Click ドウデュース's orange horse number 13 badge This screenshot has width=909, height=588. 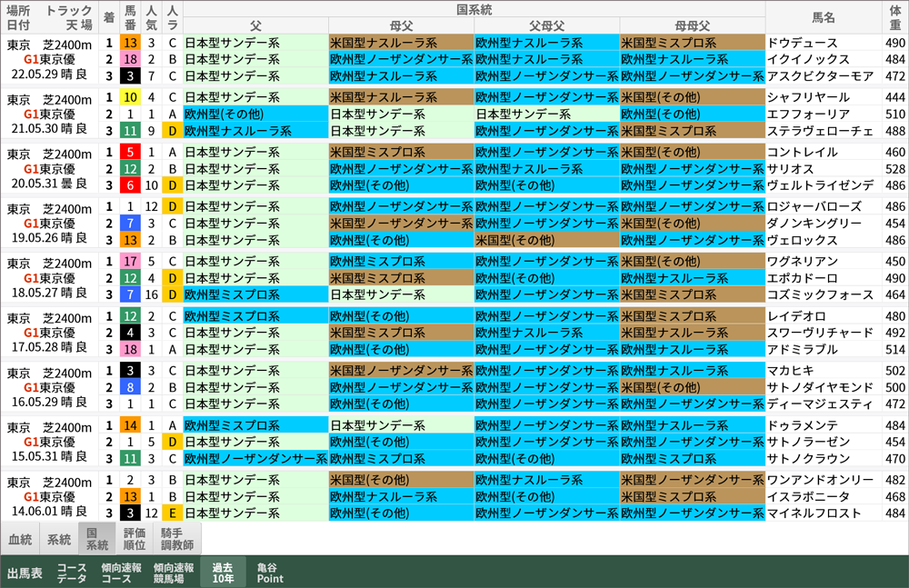pyautogui.click(x=130, y=43)
